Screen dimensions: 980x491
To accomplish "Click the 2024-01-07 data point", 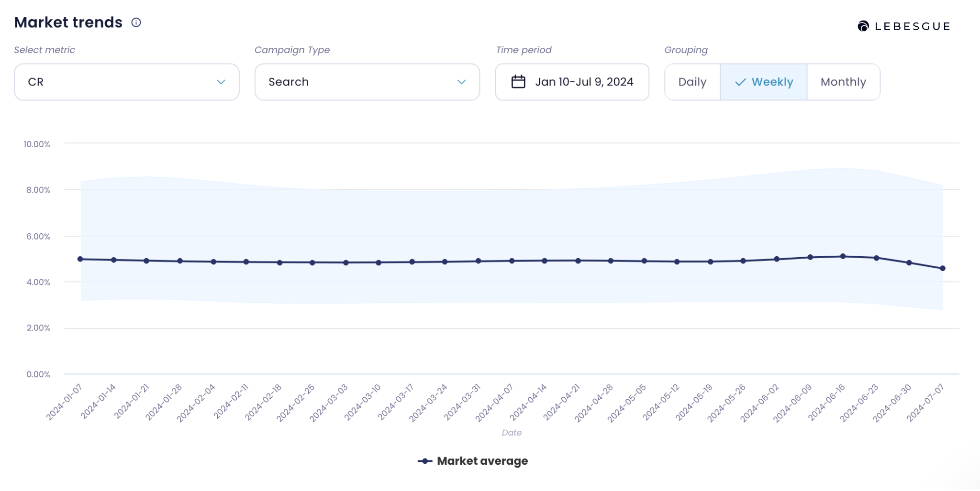I will point(80,259).
